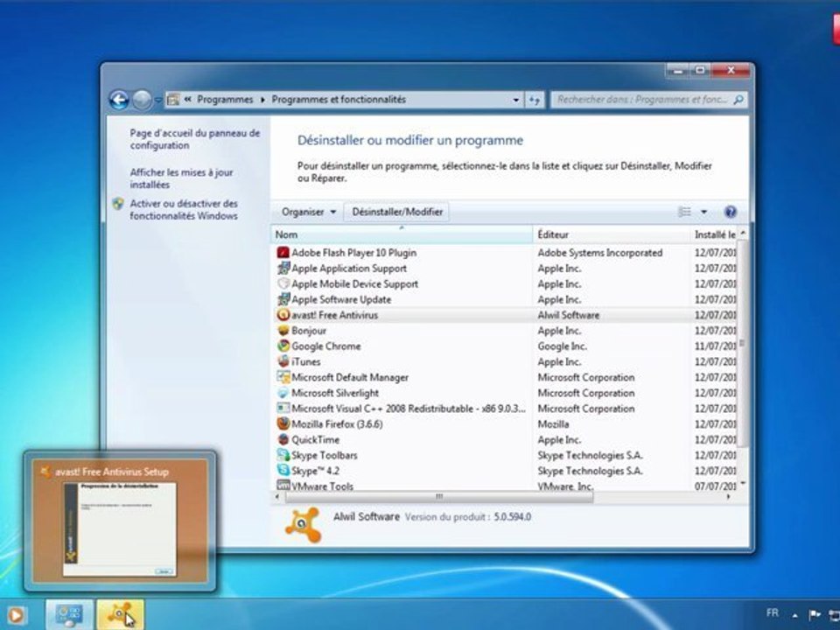Click the search magnifier icon

[738, 100]
